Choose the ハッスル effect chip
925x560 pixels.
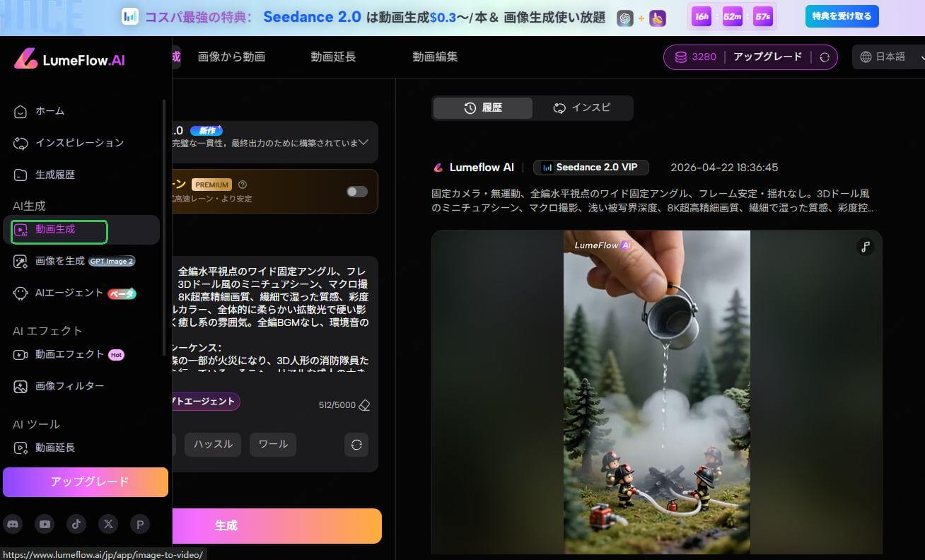tap(213, 445)
